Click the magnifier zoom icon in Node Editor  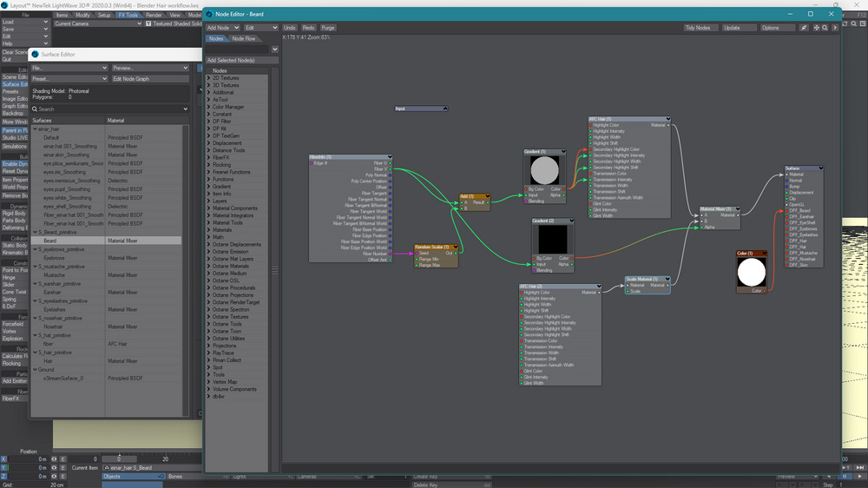click(x=825, y=28)
